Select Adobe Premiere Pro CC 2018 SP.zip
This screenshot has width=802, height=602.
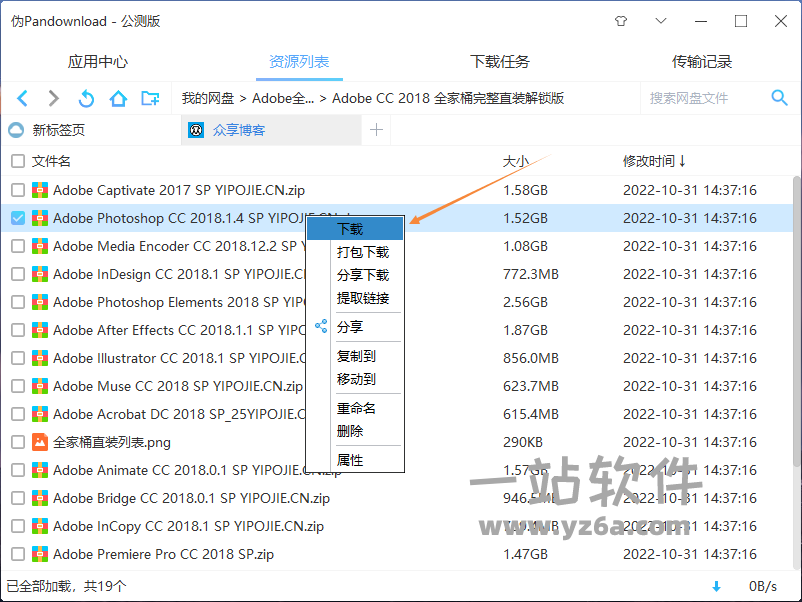[x=163, y=554]
